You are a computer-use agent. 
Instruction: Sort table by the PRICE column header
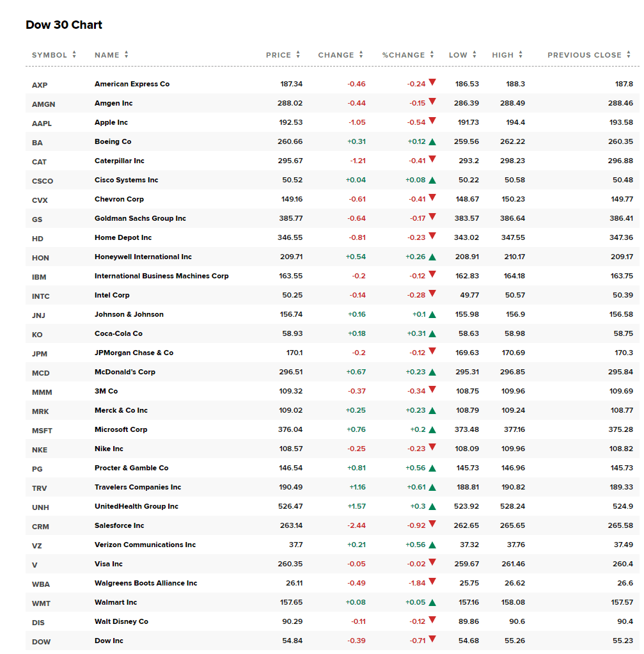click(x=278, y=55)
